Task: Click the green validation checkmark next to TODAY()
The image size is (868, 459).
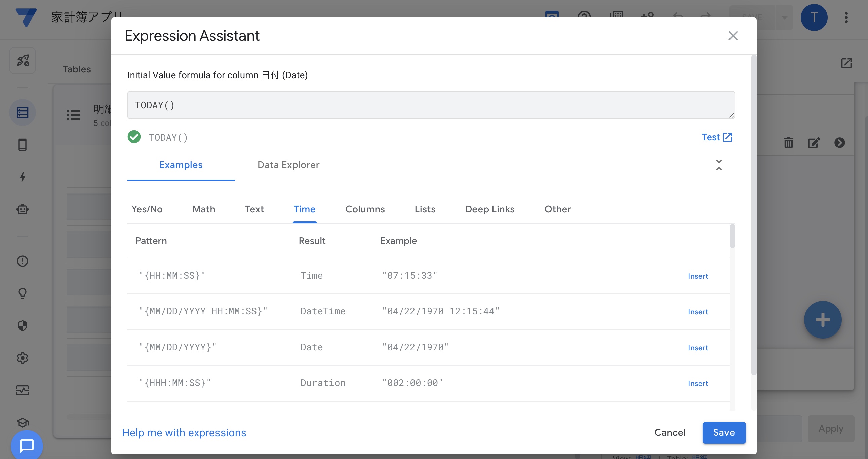Action: pos(134,137)
